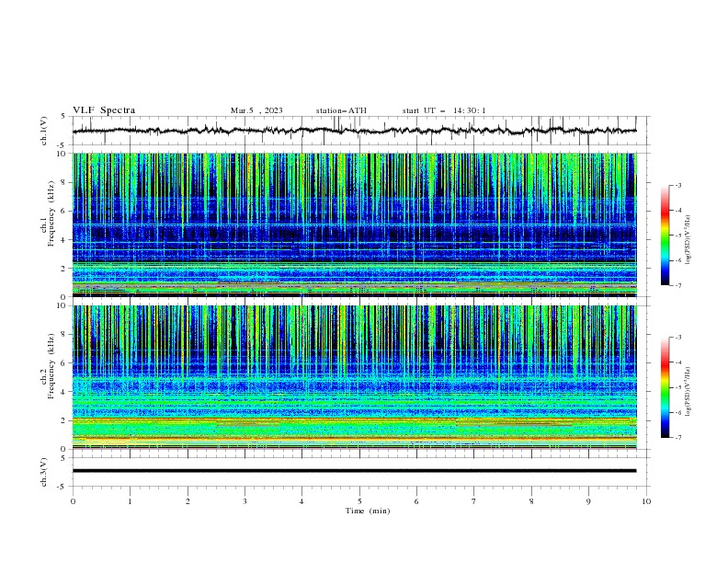Click the ch.1 'Frequency (kHz)' axis label
The image size is (728, 563).
(x=51, y=213)
